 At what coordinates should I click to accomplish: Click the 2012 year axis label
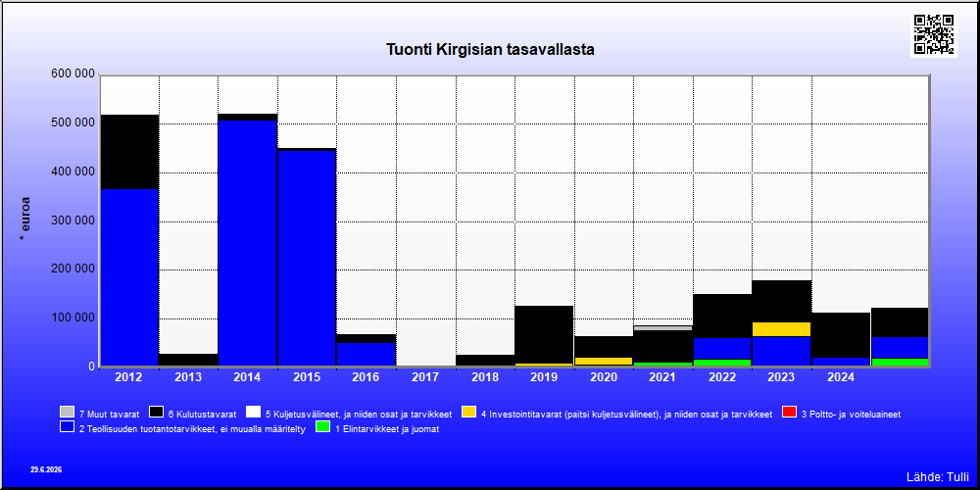128,377
